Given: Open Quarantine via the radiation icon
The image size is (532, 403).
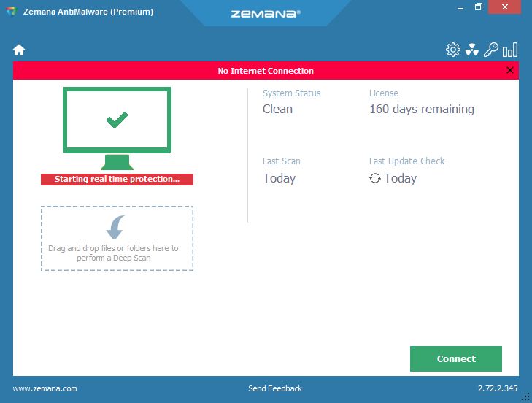Looking at the screenshot, I should pyautogui.click(x=472, y=50).
